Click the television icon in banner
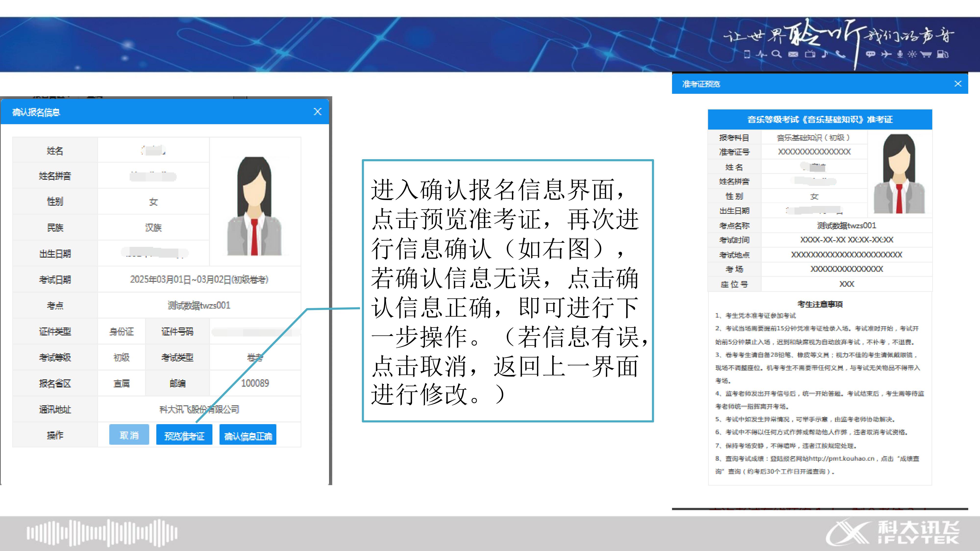 810,54
